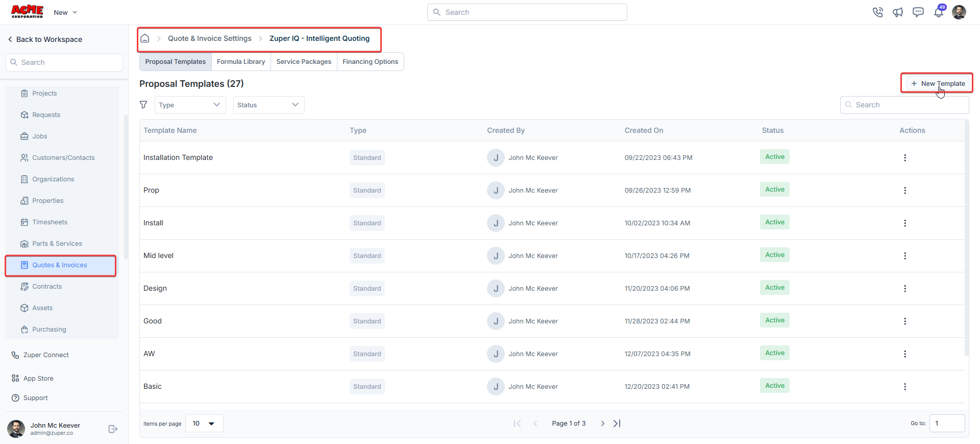Image resolution: width=980 pixels, height=444 pixels.
Task: Open actions menu for Mid level row
Action: [905, 256]
